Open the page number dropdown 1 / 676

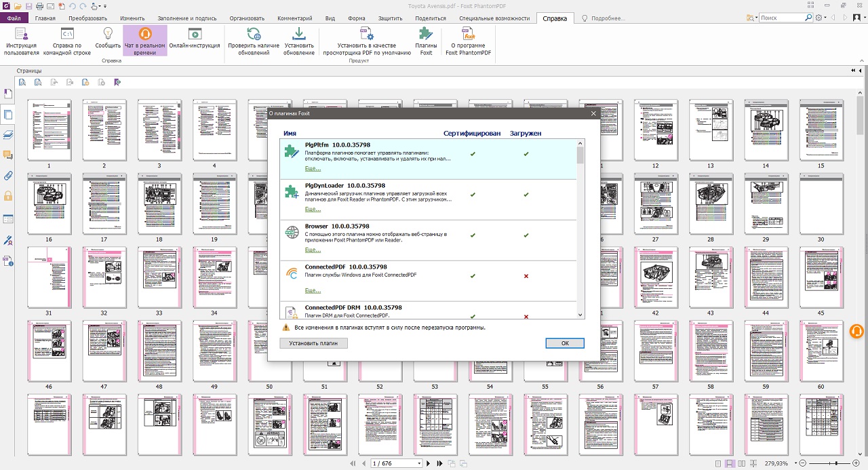tap(419, 463)
